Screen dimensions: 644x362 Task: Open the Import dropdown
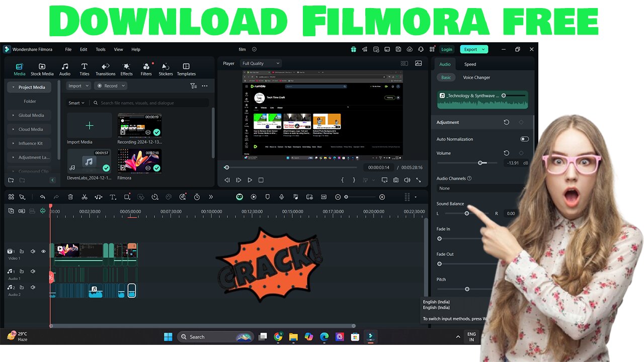(78, 86)
